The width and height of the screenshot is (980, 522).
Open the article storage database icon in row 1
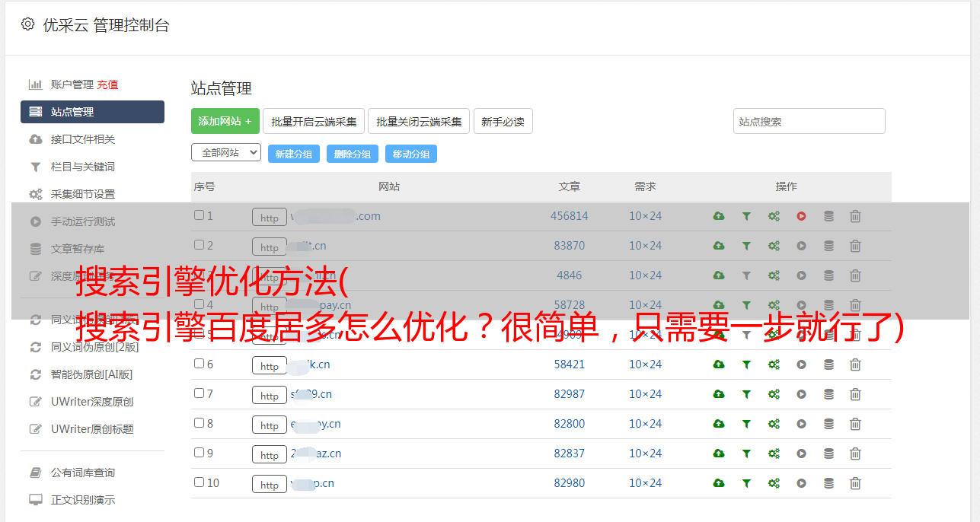click(x=828, y=216)
